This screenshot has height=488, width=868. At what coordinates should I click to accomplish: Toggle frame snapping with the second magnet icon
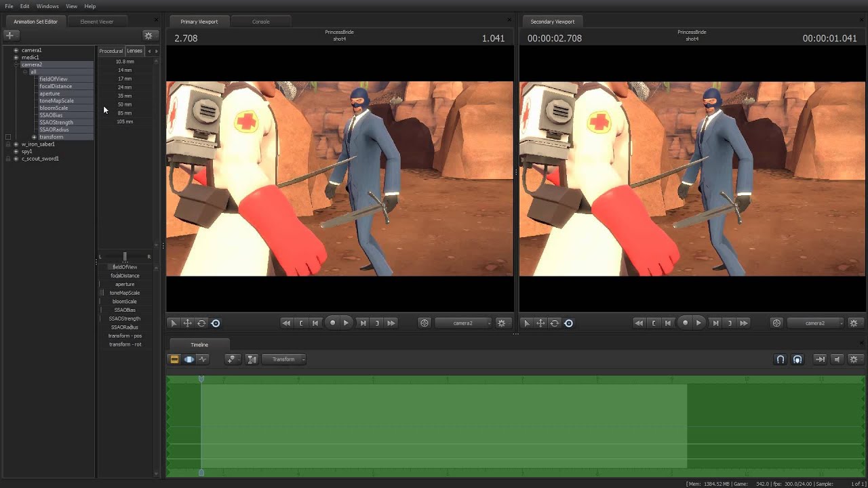click(797, 359)
